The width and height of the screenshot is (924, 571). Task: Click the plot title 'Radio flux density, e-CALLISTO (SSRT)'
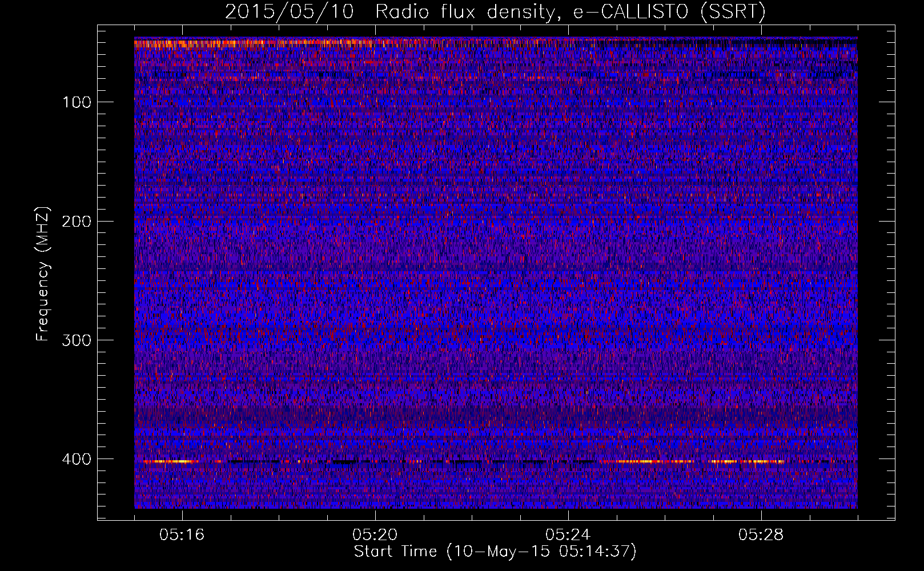[571, 12]
